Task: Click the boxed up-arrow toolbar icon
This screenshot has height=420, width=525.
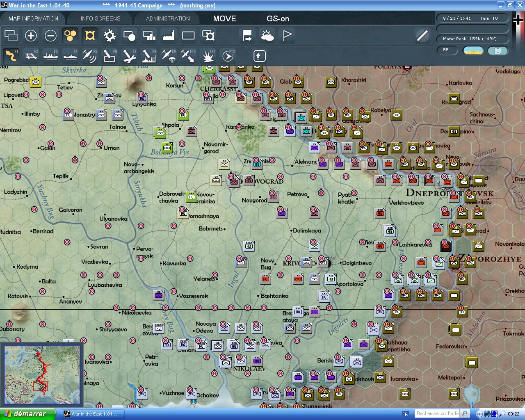Action: (259, 56)
